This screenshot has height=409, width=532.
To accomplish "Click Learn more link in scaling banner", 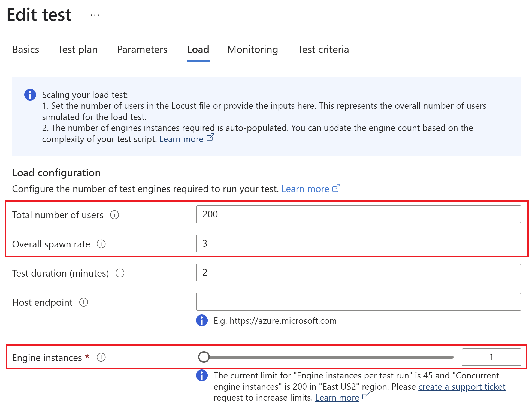I will [181, 139].
